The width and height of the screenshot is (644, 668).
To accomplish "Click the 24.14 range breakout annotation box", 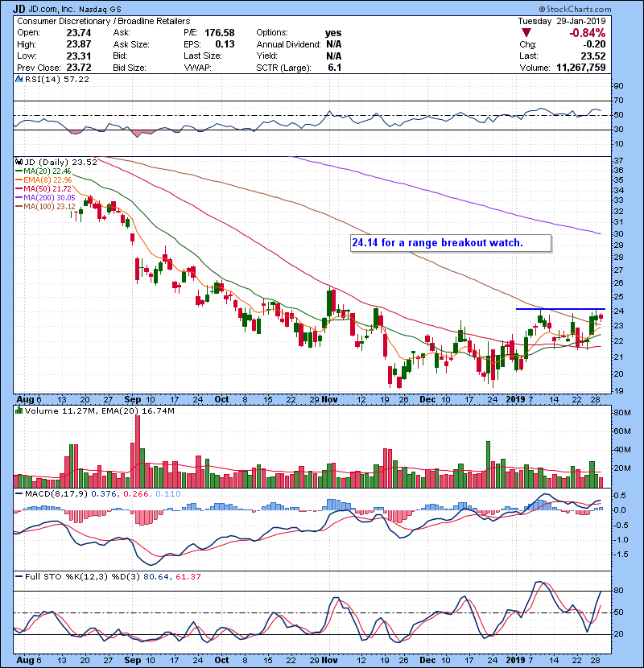I will pos(449,242).
